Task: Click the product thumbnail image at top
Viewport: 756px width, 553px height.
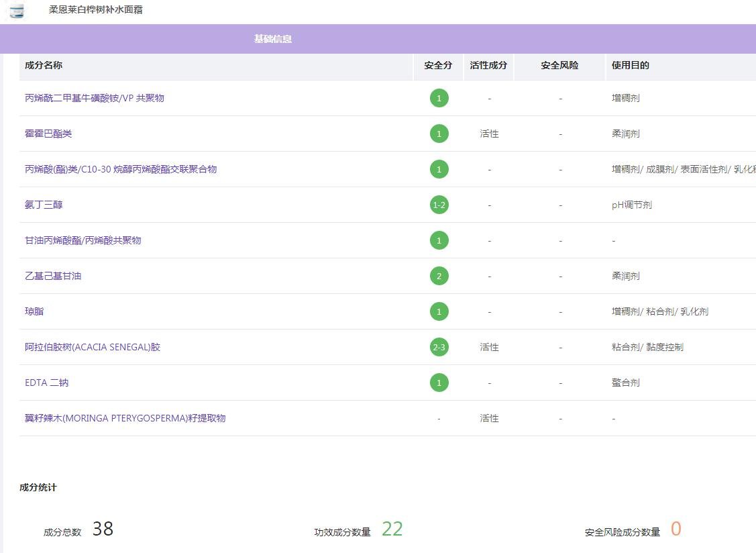Action: pos(17,10)
